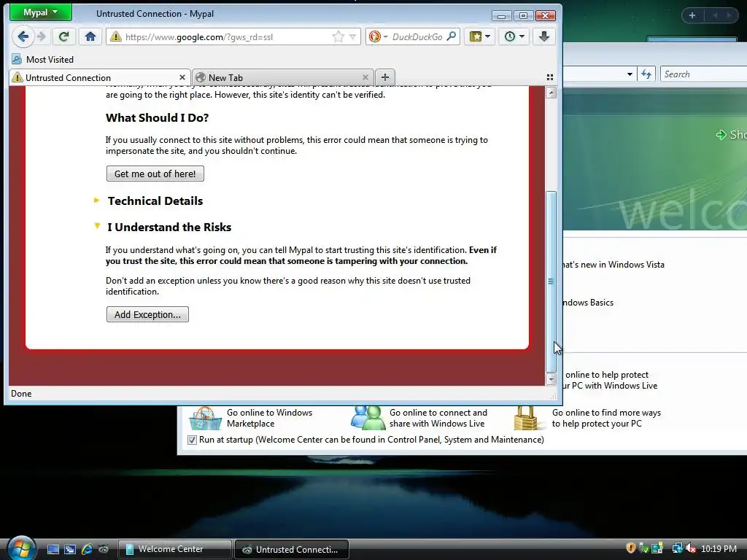Open Go online to connect with Windows Live
747x560 pixels.
point(419,418)
